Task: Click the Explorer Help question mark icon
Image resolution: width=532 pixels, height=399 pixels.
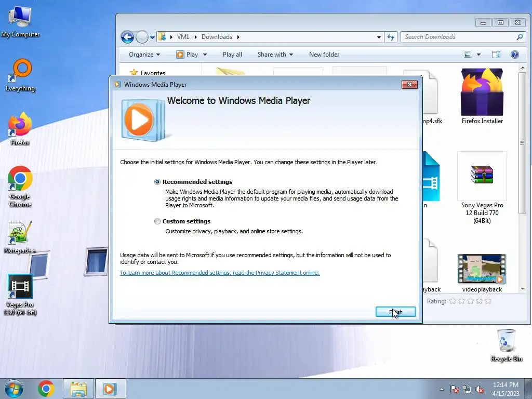Action: [515, 55]
